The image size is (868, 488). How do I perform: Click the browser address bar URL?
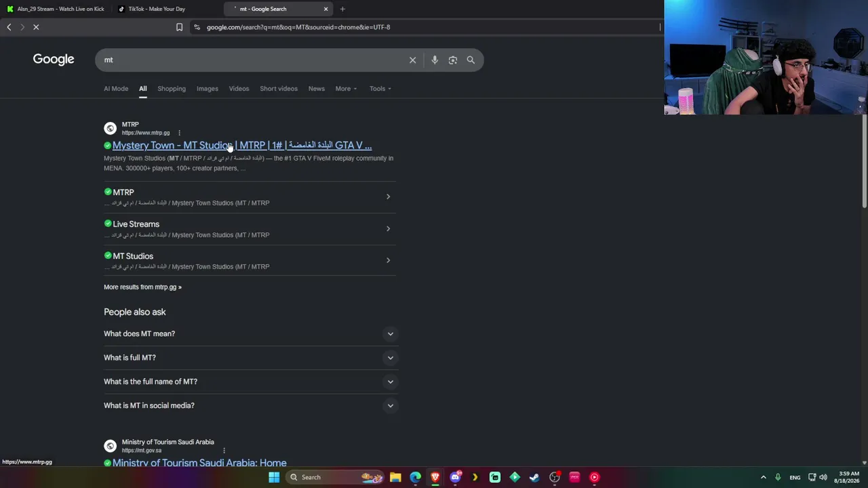pyautogui.click(x=298, y=27)
